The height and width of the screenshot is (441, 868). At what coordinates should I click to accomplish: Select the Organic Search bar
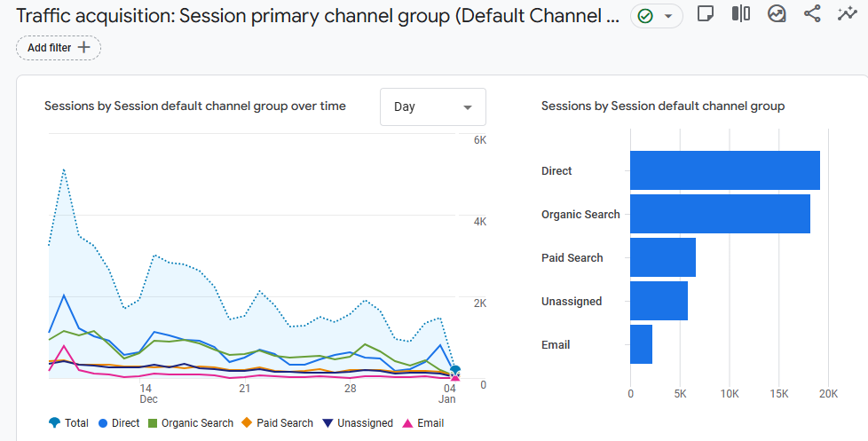(720, 214)
